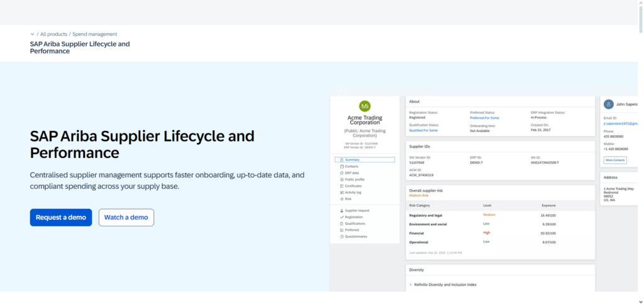Click the Questionnaires help-circle icon
Viewport: 644px width, 305px height.
pyautogui.click(x=341, y=236)
